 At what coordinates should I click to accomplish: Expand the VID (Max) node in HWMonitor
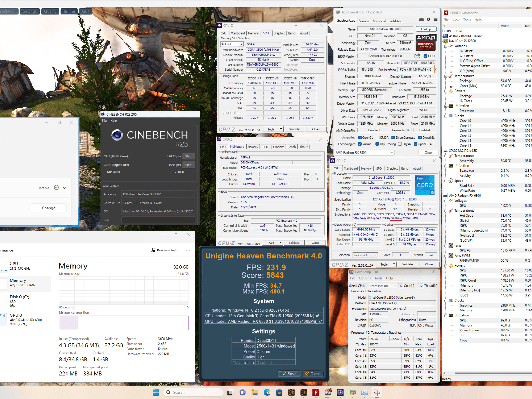[x=451, y=71]
